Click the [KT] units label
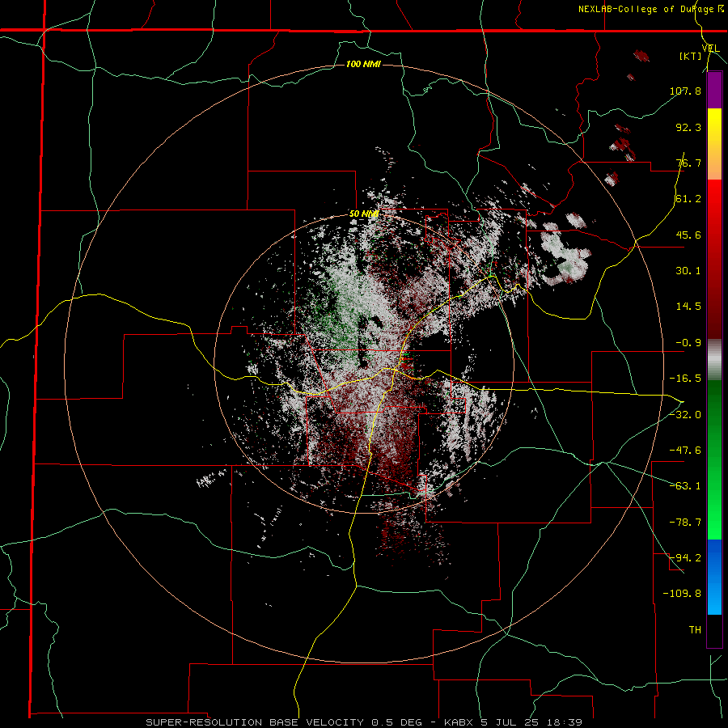This screenshot has width=728, height=728. (690, 56)
